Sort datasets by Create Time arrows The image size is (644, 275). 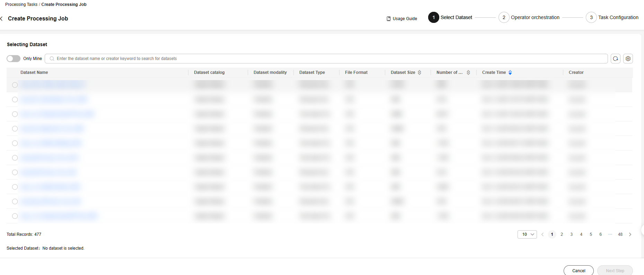pyautogui.click(x=510, y=72)
